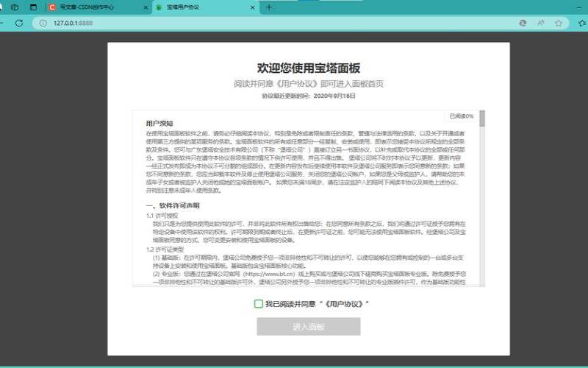This screenshot has height=368, width=588.
Task: Close the 宝塔用户协议 tab
Action: tap(252, 7)
